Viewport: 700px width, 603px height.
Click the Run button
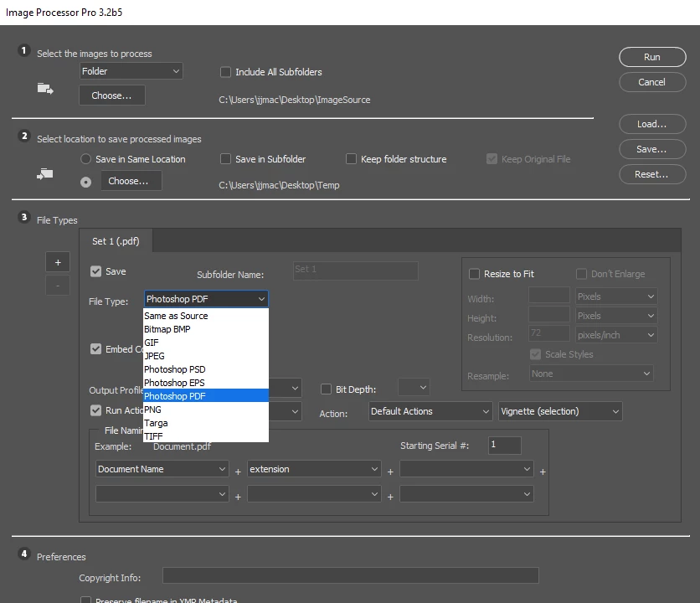[652, 57]
